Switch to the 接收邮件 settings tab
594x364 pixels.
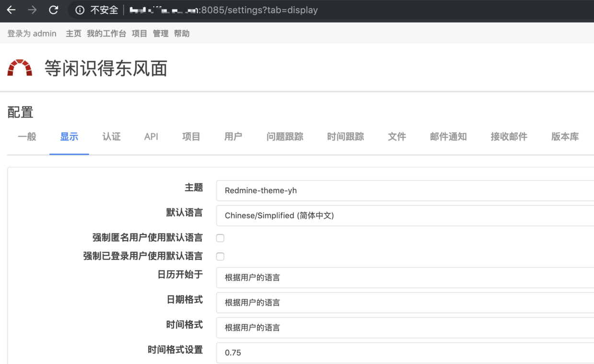tap(509, 137)
